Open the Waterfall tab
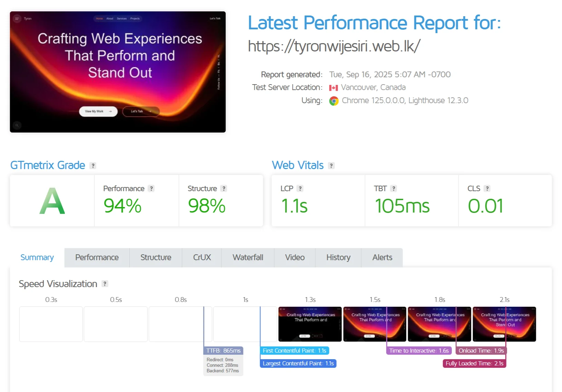 click(248, 257)
